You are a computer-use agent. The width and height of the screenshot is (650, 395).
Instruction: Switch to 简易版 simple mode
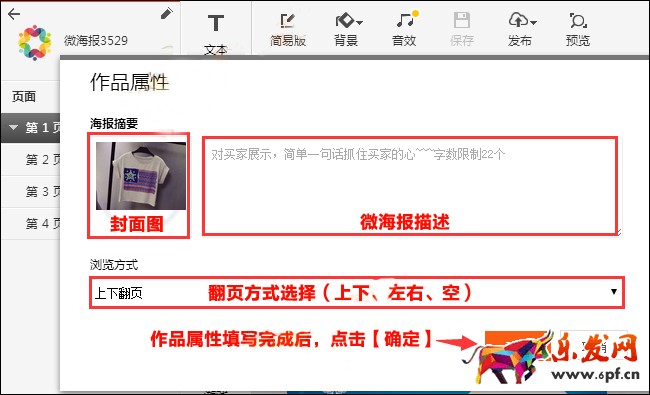coord(288,29)
